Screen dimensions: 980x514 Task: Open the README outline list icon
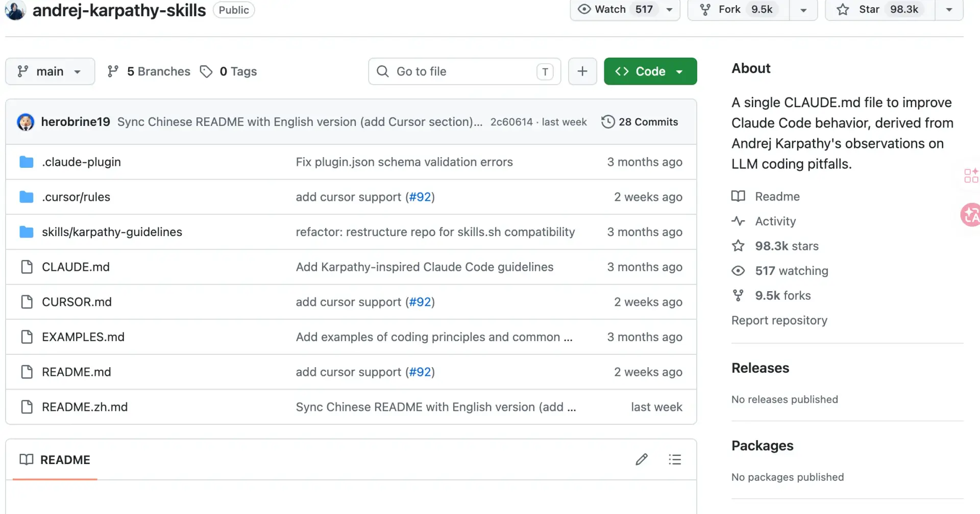point(675,459)
